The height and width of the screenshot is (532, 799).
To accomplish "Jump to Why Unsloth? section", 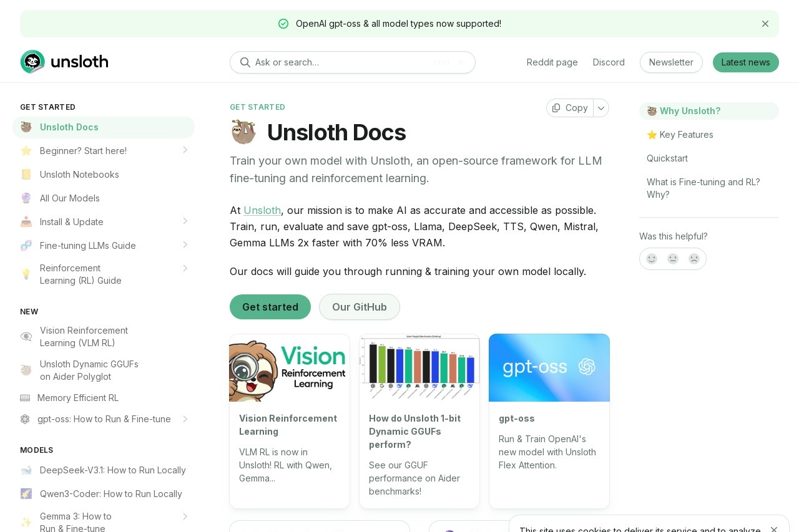I will [709, 111].
